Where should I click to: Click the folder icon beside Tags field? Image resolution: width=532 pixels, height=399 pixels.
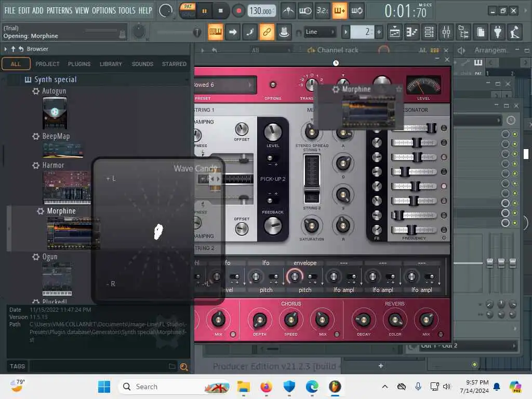[x=172, y=366]
